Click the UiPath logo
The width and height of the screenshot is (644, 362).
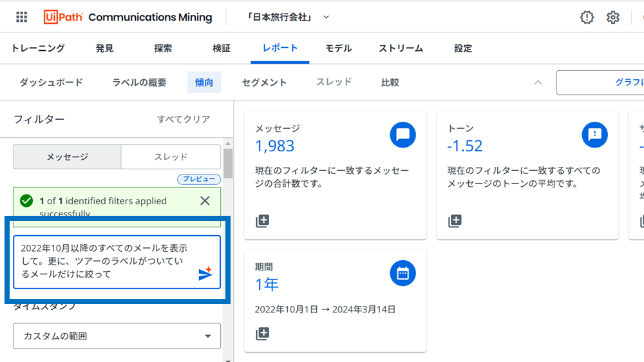(63, 17)
